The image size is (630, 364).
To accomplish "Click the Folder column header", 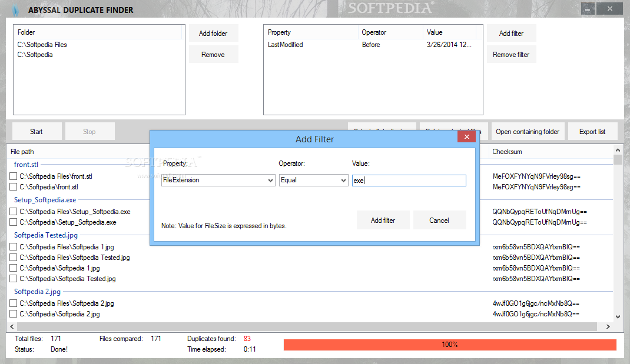I will pos(98,32).
